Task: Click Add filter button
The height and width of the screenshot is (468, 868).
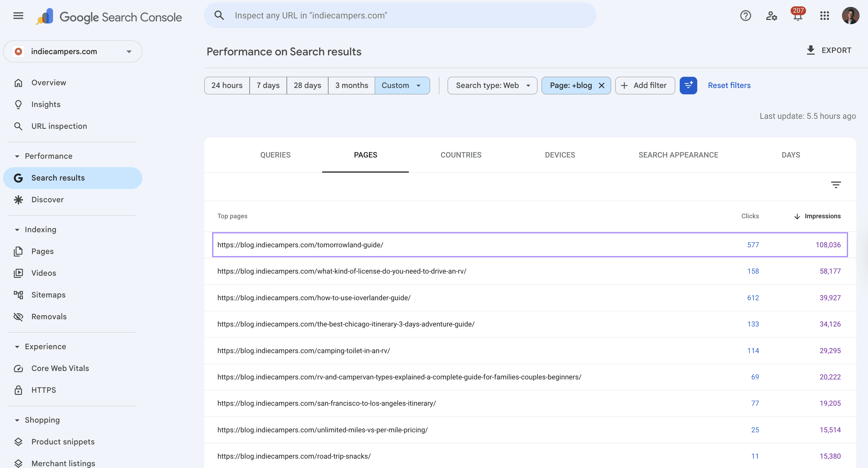Action: point(645,85)
